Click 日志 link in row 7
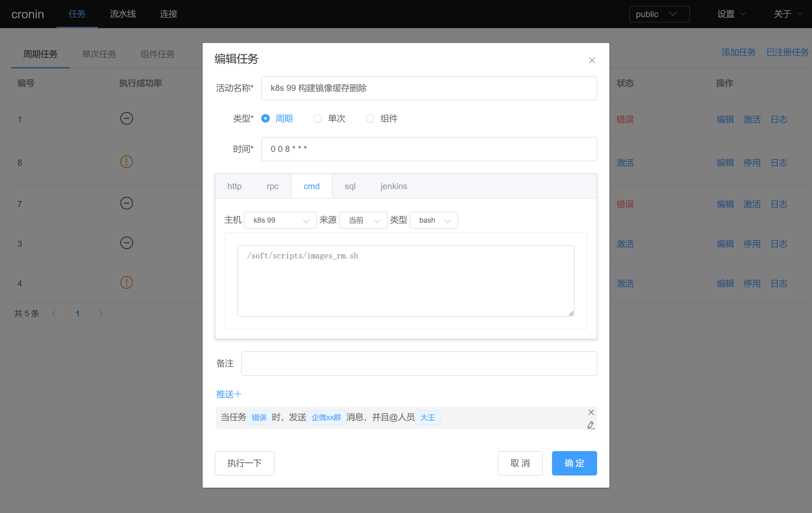This screenshot has height=513, width=812. pos(779,204)
